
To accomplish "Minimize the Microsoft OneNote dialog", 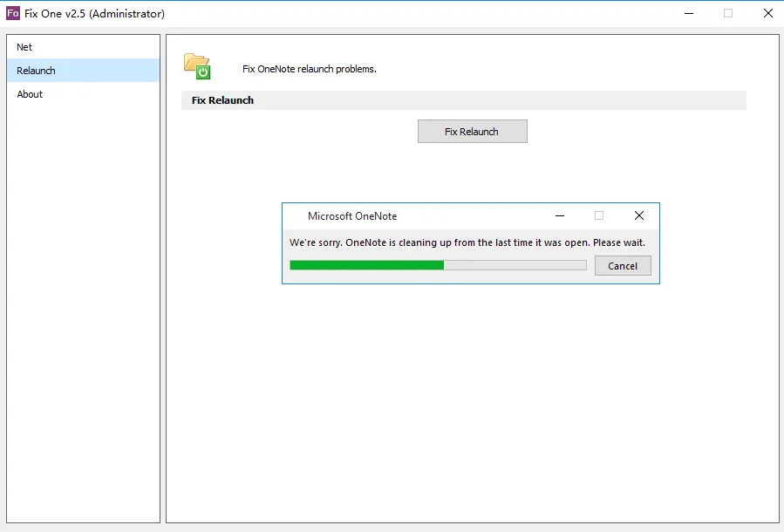I will point(560,215).
